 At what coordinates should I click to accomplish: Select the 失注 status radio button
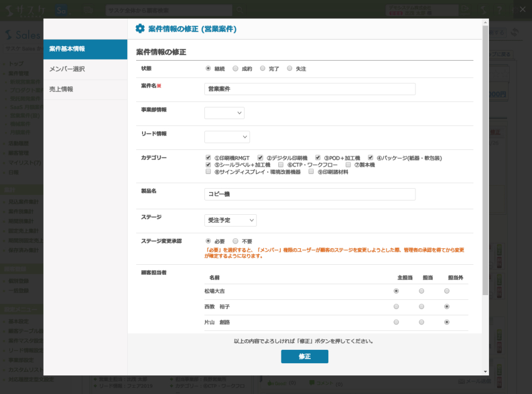click(289, 69)
